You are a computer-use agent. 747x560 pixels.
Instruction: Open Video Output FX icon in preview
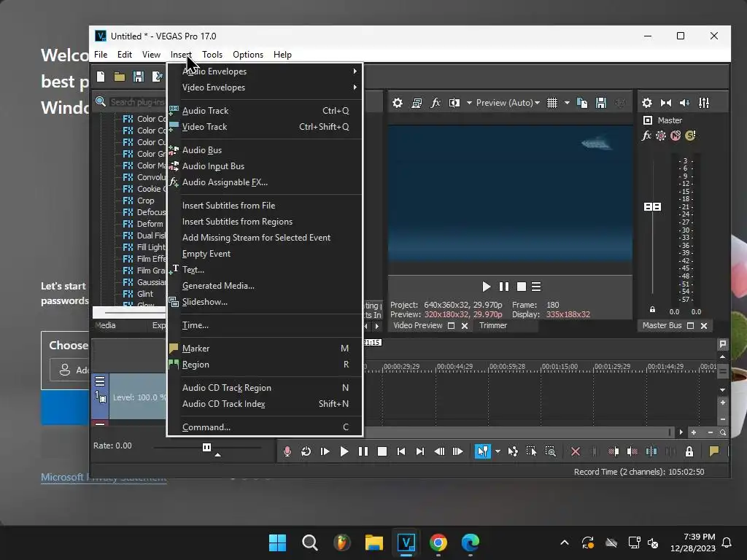tap(436, 103)
